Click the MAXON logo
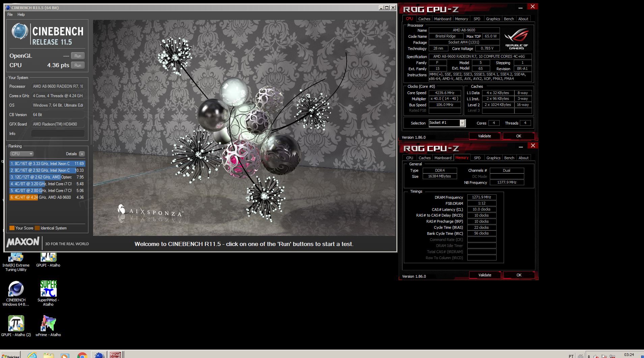 tap(23, 242)
